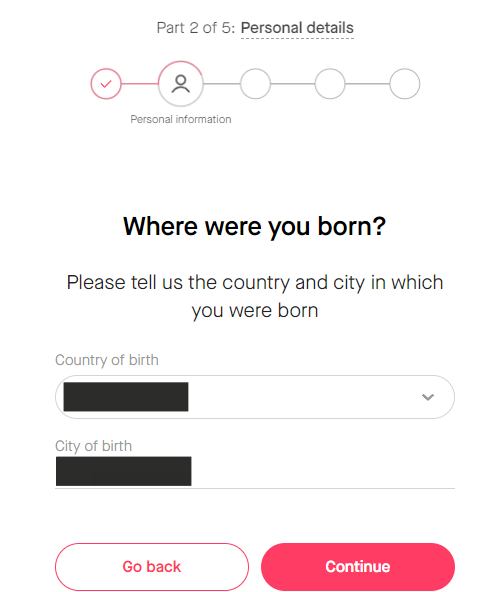504x592 pixels.
Task: Click the fifth and last progress step circle
Action: [x=405, y=84]
